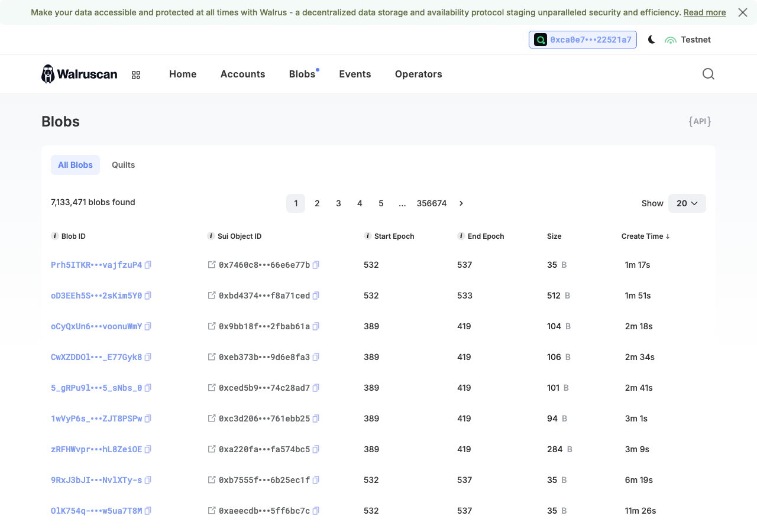The image size is (757, 532).
Task: Click the info icon next to Start Epoch
Action: 368,236
